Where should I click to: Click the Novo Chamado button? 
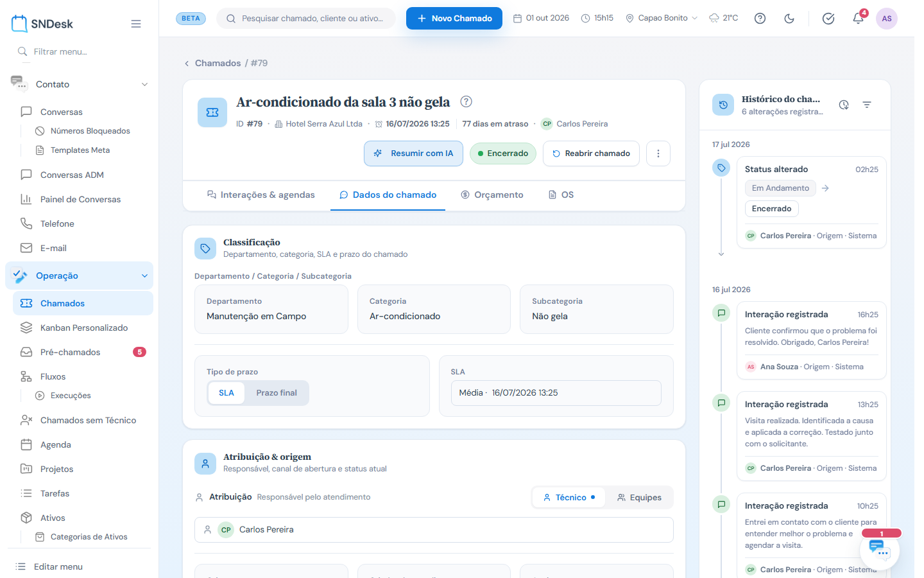click(x=454, y=19)
